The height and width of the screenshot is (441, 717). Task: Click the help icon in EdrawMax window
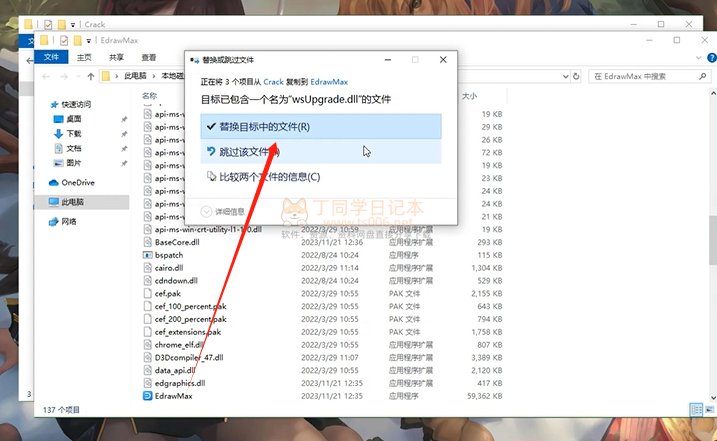point(712,58)
